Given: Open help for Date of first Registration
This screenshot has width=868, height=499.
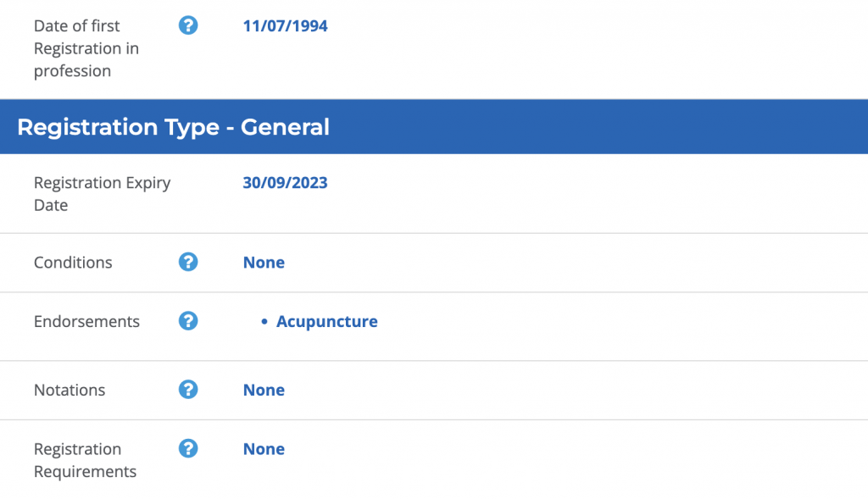Looking at the screenshot, I should (x=188, y=25).
